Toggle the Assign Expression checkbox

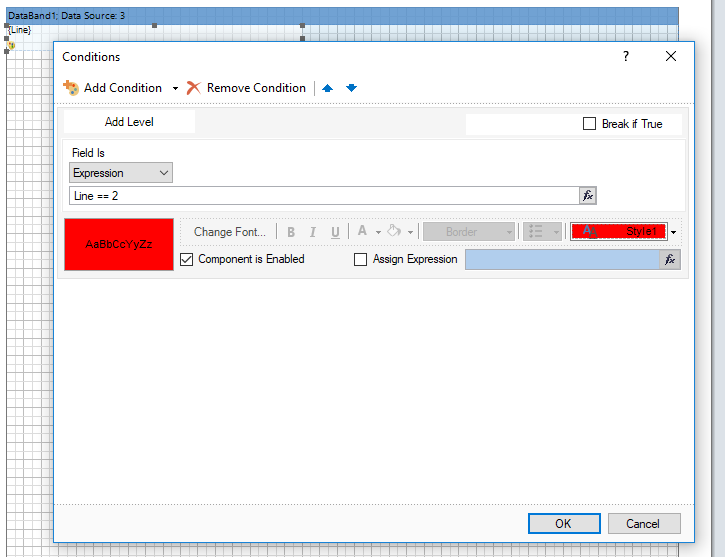tap(360, 259)
